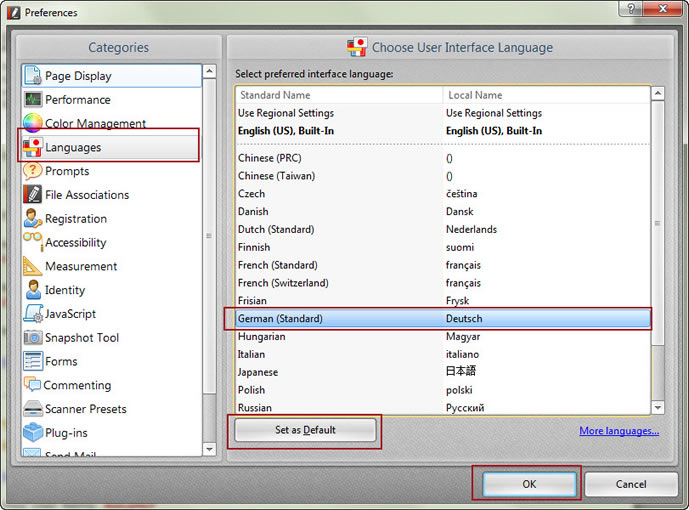Viewport: 689px width, 510px height.
Task: Click the Commenting speech bubbles icon
Action: tap(32, 384)
